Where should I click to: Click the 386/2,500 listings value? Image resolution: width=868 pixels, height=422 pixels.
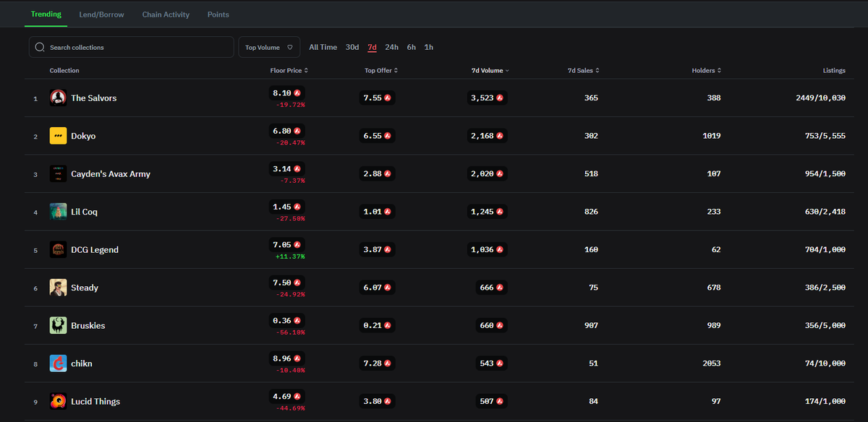826,288
